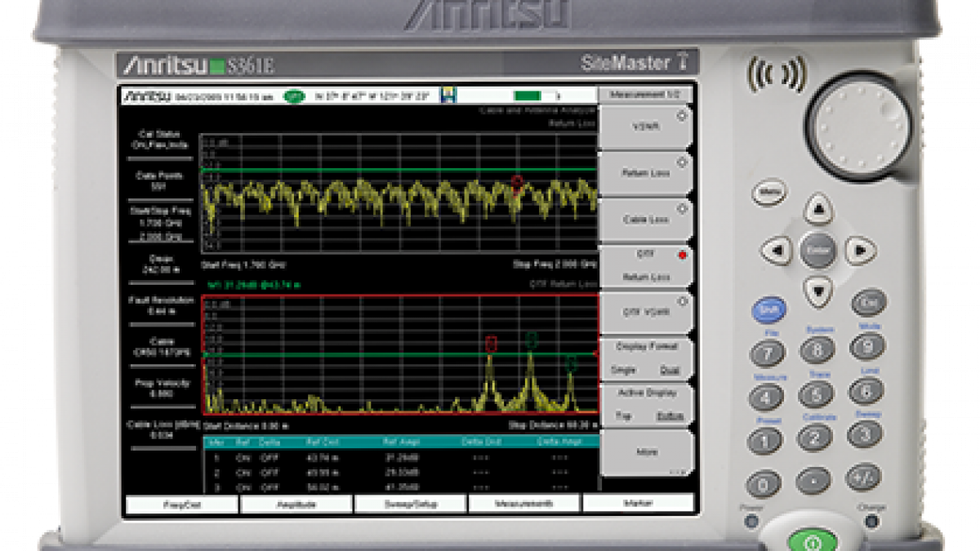Open the Measurements menu tab
Image resolution: width=980 pixels, height=551 pixels.
coord(524,504)
